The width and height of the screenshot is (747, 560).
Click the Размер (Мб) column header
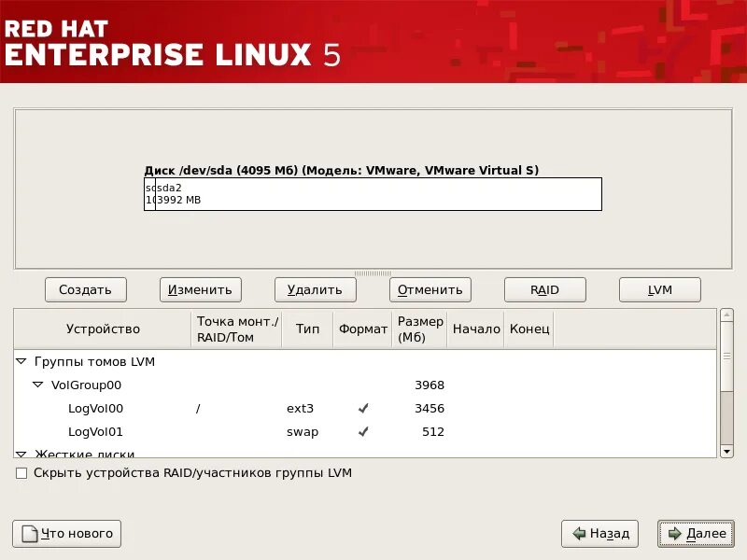click(x=419, y=329)
